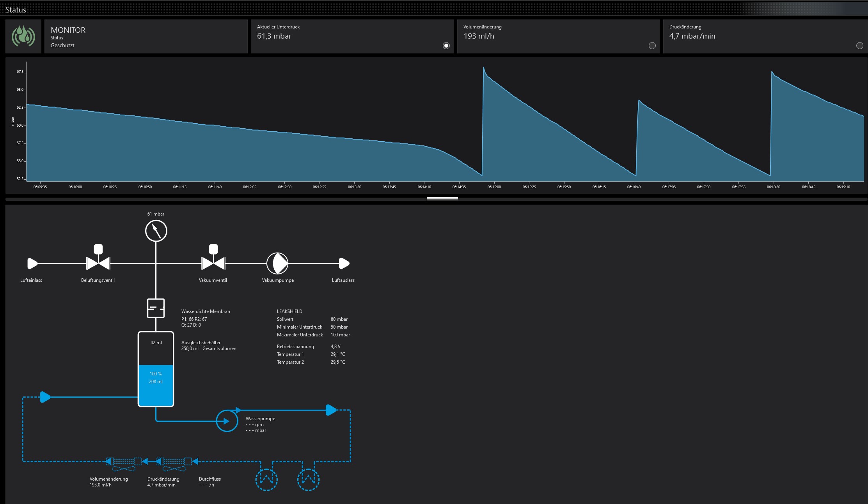Click the chart peak near 06:15:00
868x504 pixels.
[483, 68]
